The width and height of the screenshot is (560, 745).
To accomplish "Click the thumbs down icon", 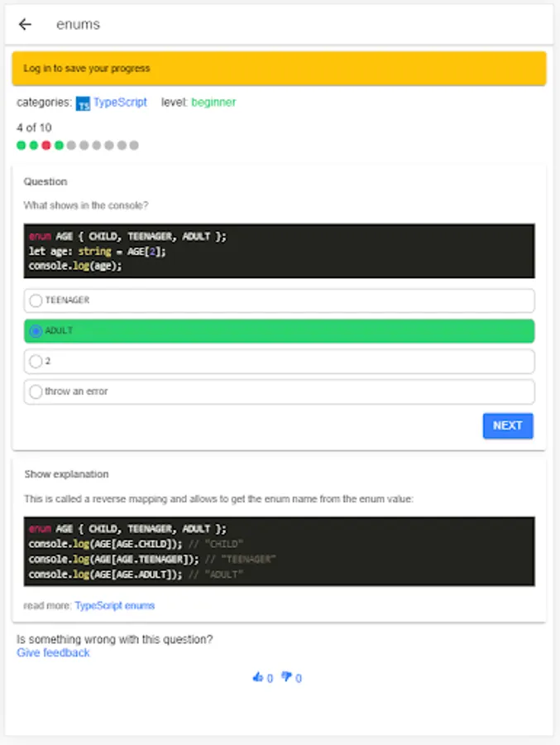I will [286, 678].
